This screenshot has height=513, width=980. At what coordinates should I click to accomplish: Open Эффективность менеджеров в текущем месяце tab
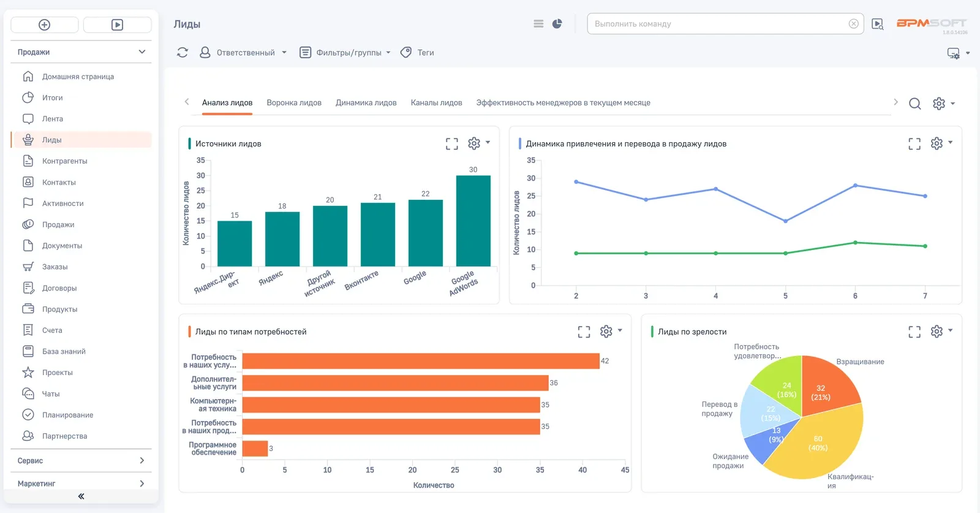click(563, 103)
